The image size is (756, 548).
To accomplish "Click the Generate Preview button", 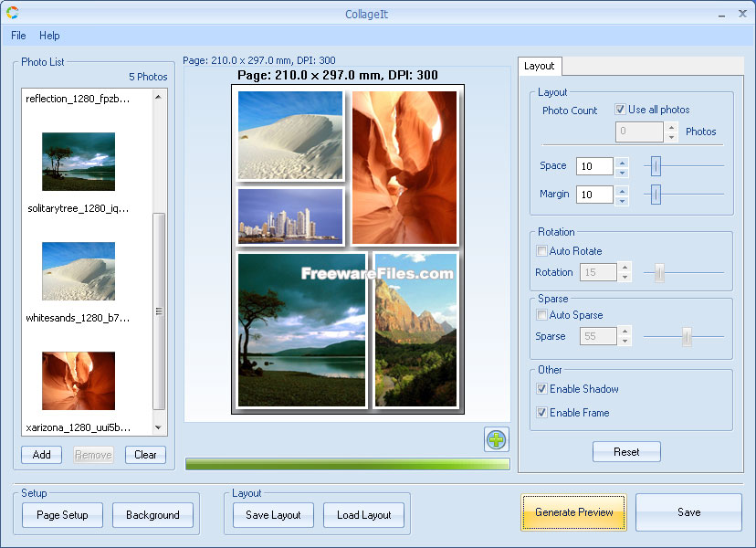I will 574,512.
